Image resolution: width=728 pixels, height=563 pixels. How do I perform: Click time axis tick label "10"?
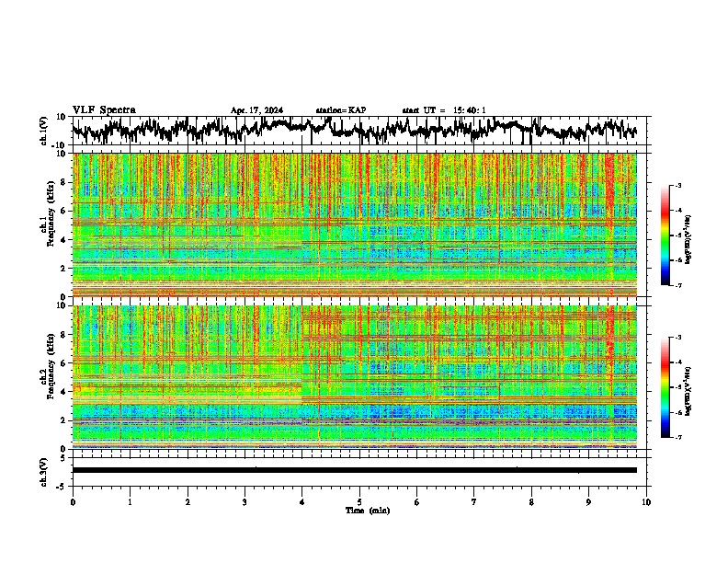(x=646, y=502)
